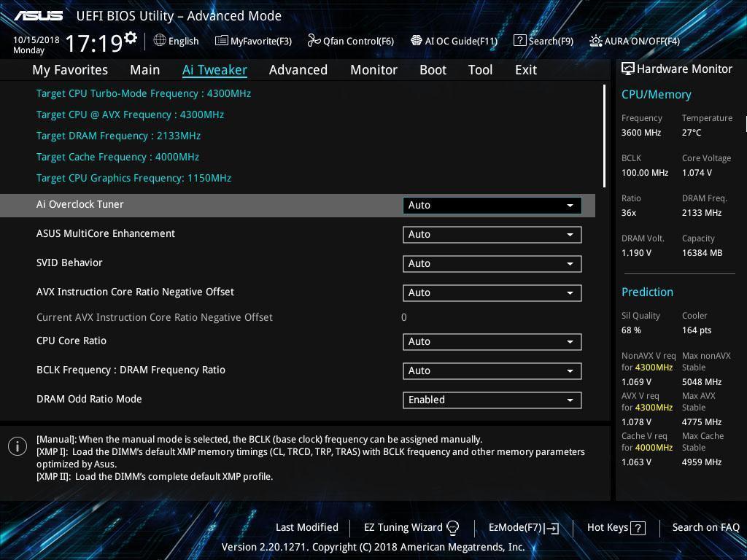Click the 3600 MHz frequency value
Viewport: 747px width, 560px height.
640,133
